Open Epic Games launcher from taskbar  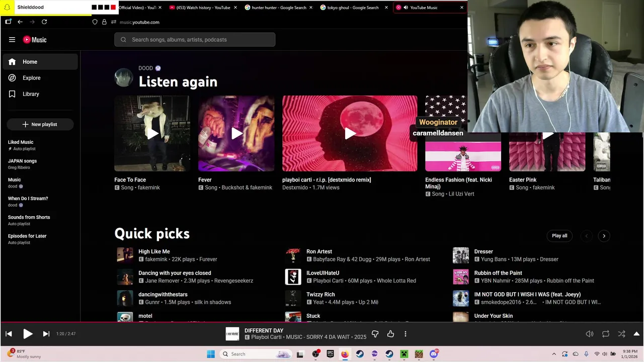tap(330, 354)
